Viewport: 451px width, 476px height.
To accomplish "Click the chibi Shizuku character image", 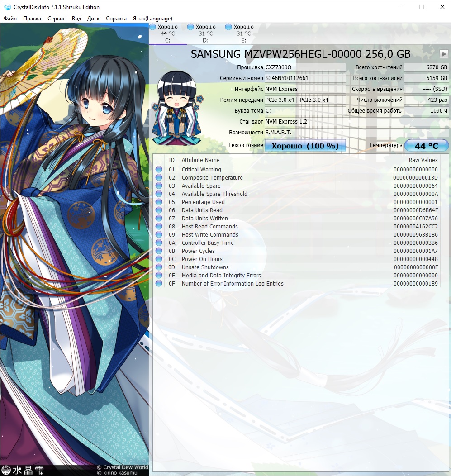I will pos(177,109).
